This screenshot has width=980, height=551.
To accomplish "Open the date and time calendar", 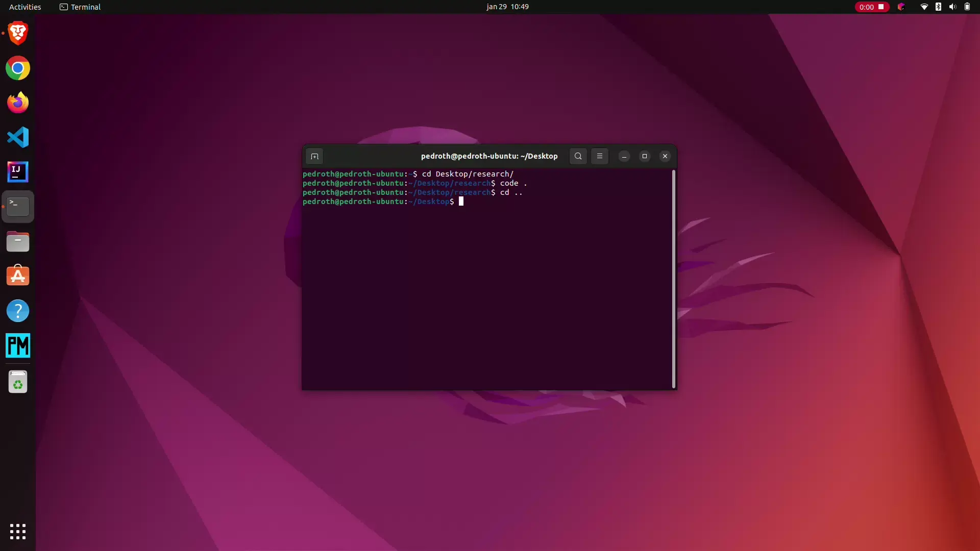I will [507, 7].
